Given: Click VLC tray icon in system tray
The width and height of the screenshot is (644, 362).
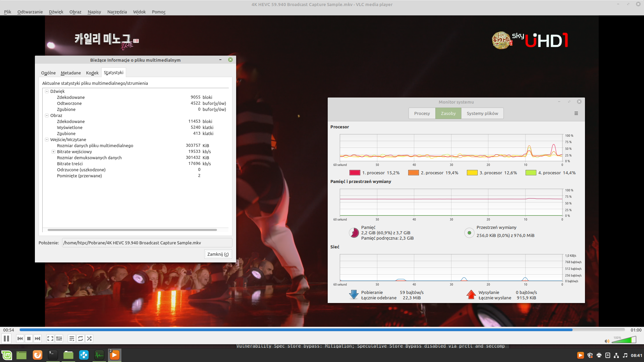Looking at the screenshot, I should 581,355.
